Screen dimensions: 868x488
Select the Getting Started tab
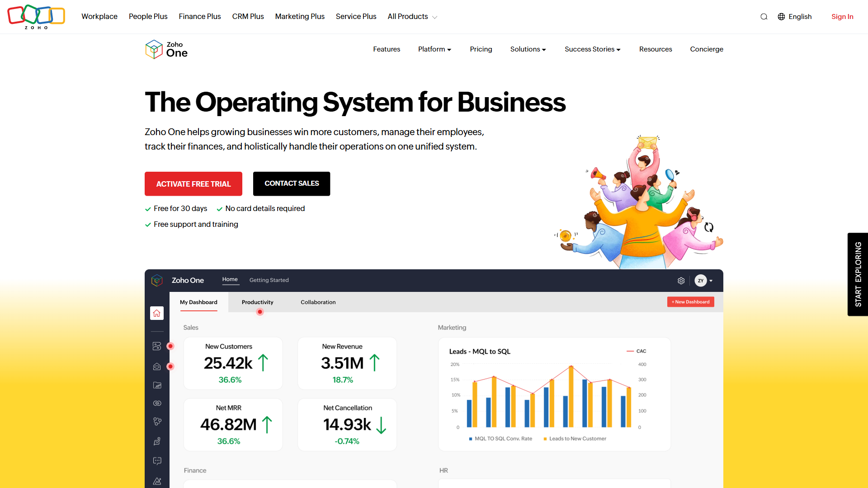click(x=269, y=280)
